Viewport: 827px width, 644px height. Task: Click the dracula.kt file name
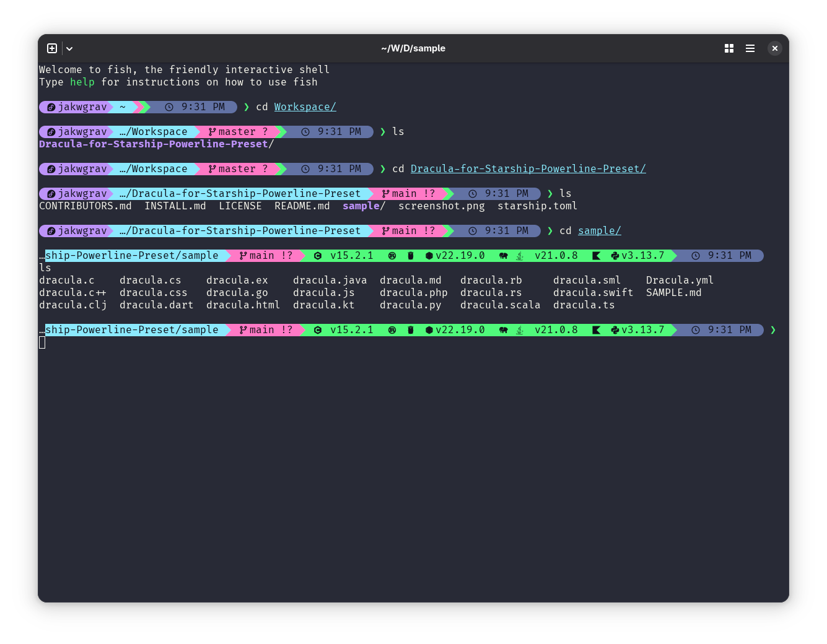pos(324,305)
